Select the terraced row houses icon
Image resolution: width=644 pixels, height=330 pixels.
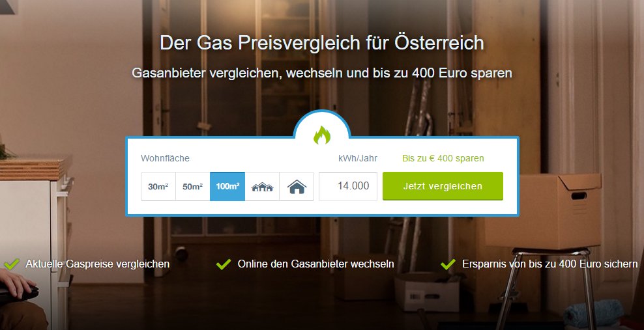262,187
